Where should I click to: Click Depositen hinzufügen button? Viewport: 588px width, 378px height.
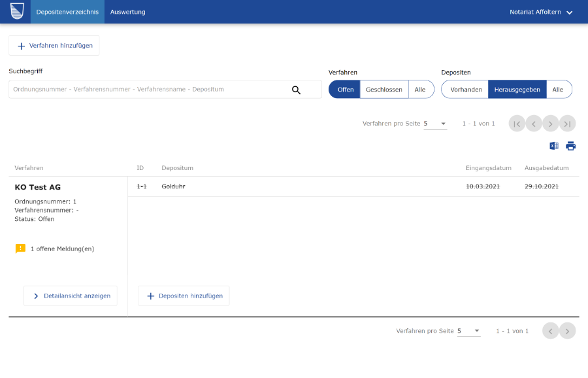point(184,296)
